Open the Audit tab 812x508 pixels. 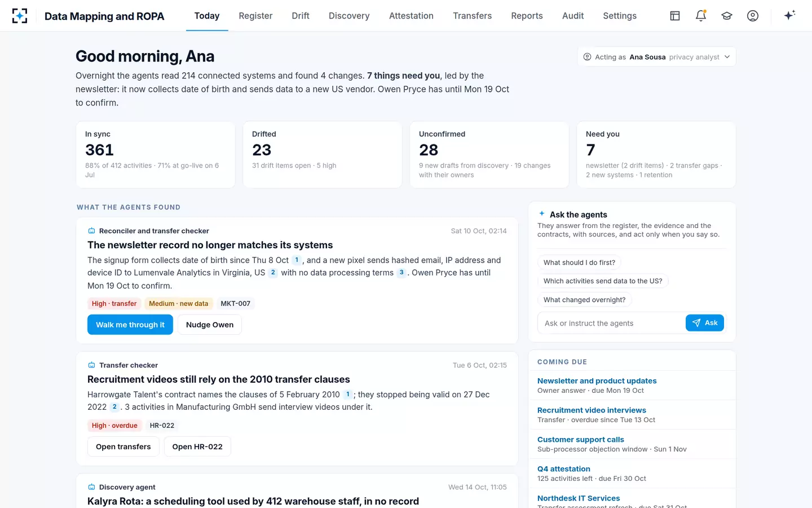(x=573, y=16)
